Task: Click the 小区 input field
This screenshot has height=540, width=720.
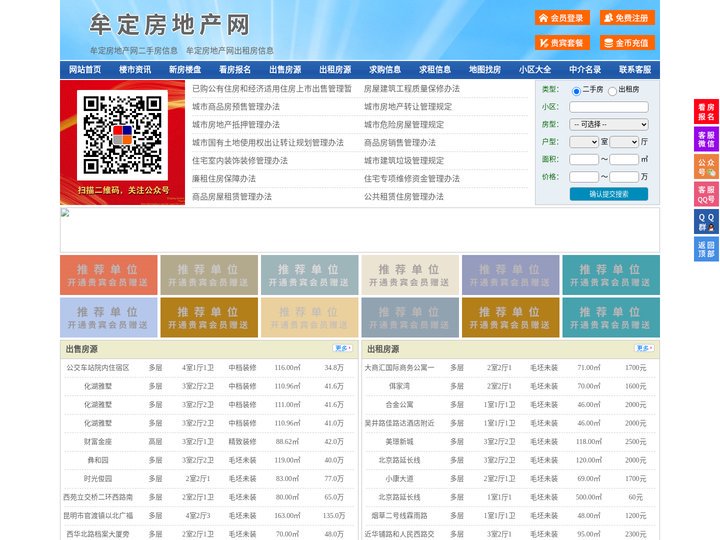Action: pyautogui.click(x=609, y=107)
